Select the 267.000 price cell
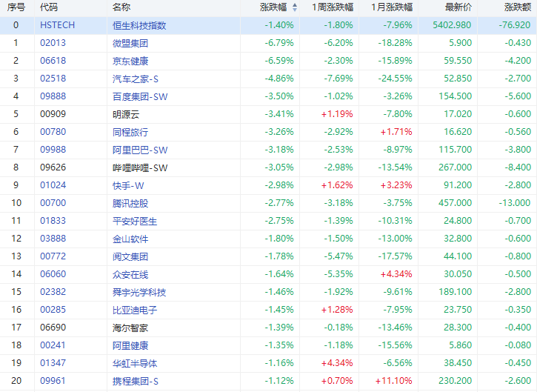537x392 pixels. point(455,167)
